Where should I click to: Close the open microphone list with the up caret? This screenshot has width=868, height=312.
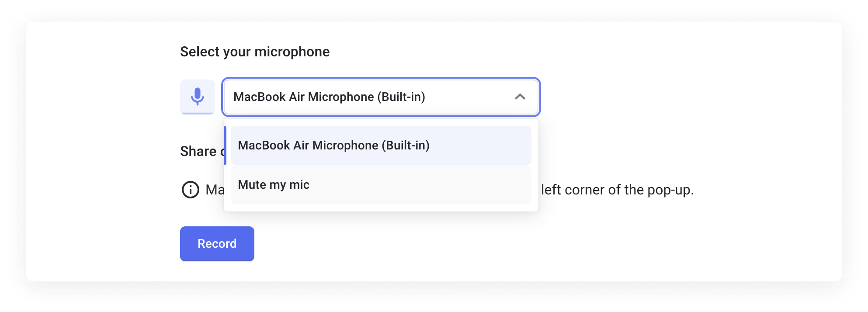point(520,97)
